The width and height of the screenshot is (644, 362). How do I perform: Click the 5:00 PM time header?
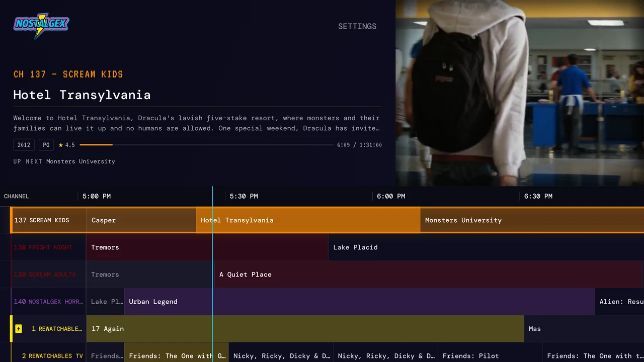(97, 196)
